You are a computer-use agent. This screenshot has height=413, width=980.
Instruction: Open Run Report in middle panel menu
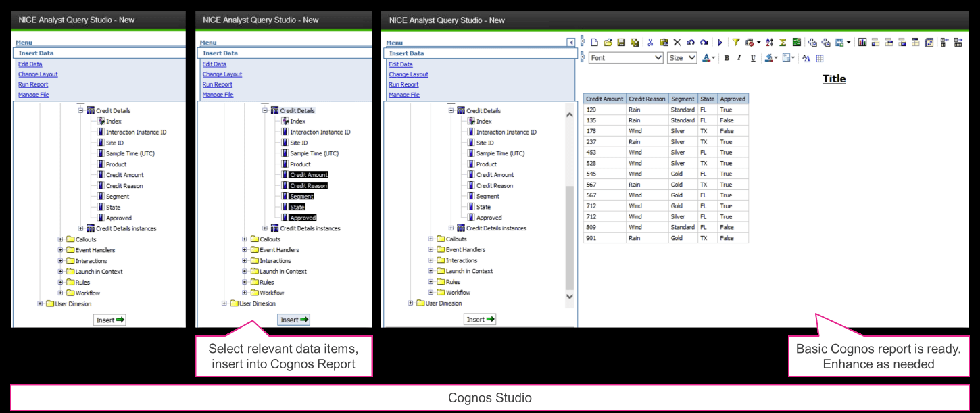click(x=217, y=84)
